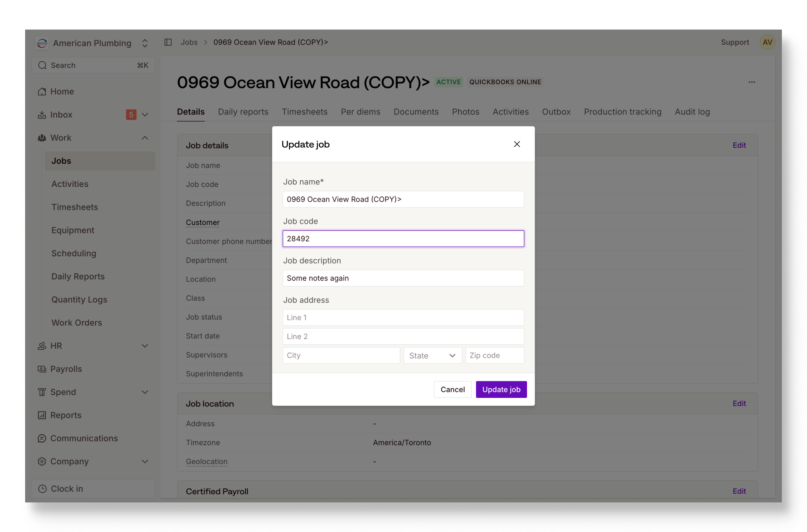Open Scheduling in the sidebar
The image size is (807, 532).
pos(74,253)
